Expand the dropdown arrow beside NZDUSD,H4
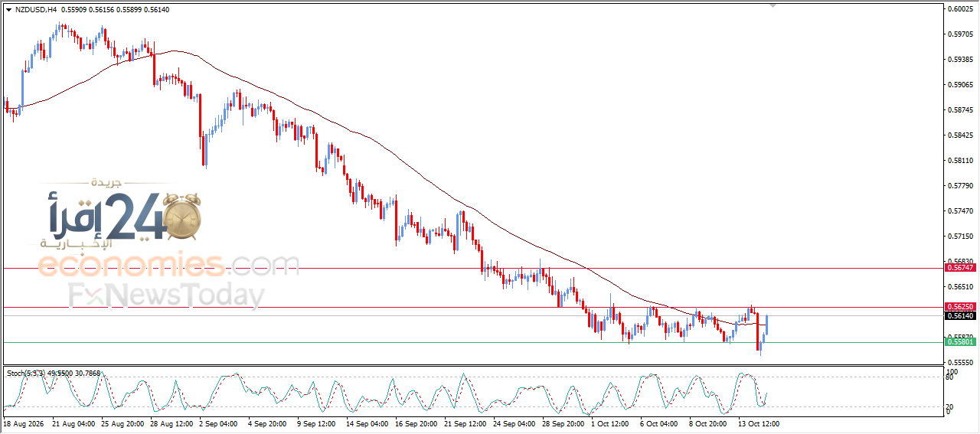 [x=8, y=10]
